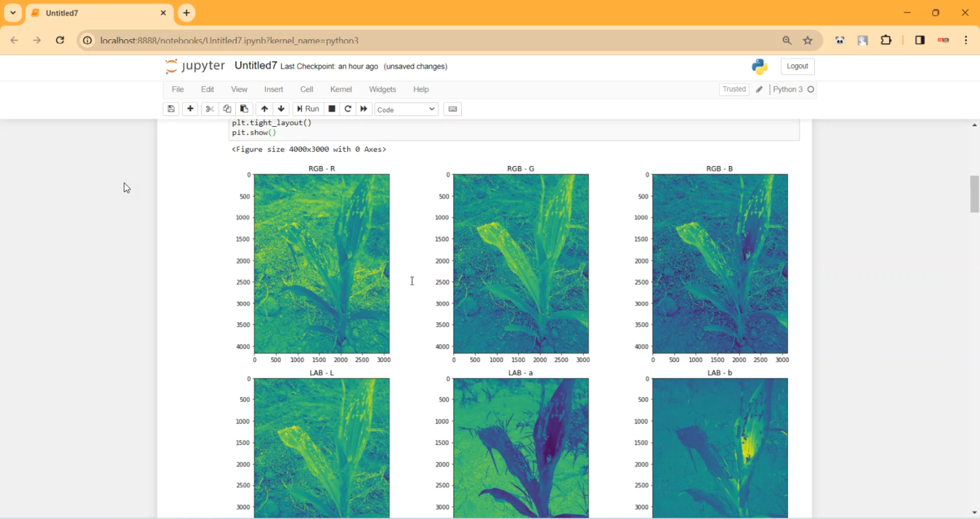This screenshot has height=519, width=980.
Task: Paste cell from clipboard
Action: point(244,109)
